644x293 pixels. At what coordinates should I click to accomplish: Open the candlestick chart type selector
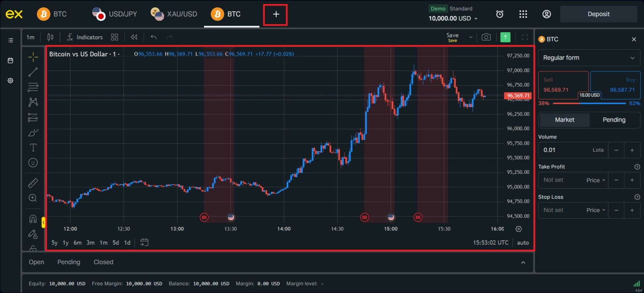[x=50, y=37]
